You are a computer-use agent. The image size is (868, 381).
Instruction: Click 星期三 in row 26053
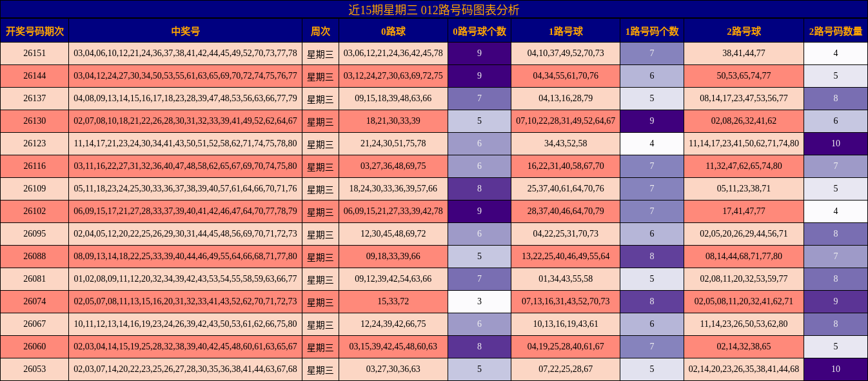[x=321, y=369]
